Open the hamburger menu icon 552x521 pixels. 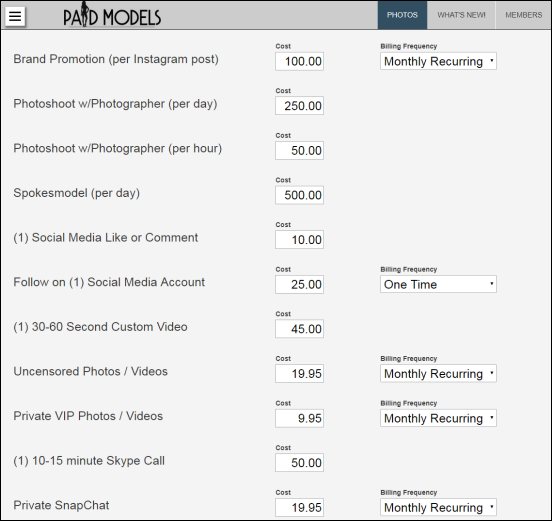(x=15, y=16)
